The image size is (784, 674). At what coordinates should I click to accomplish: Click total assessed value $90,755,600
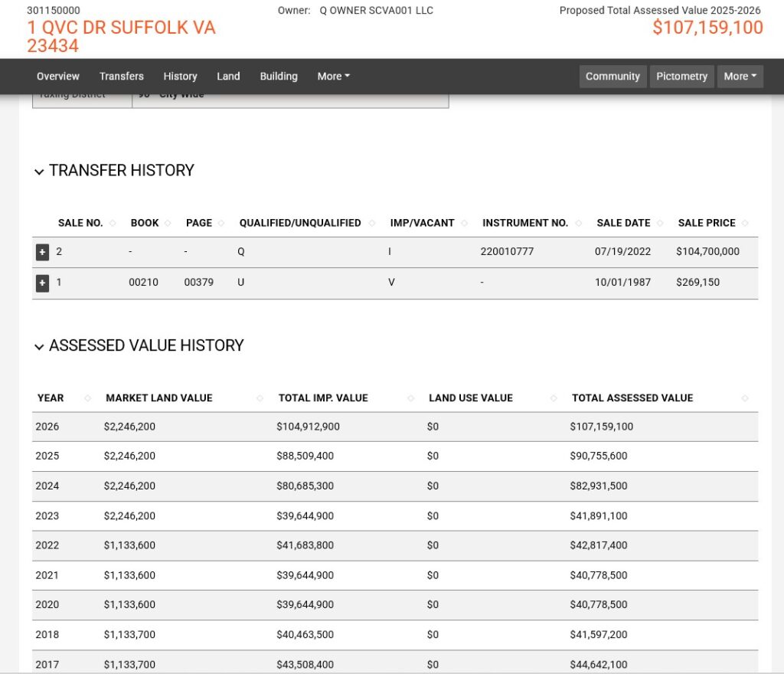tap(599, 456)
